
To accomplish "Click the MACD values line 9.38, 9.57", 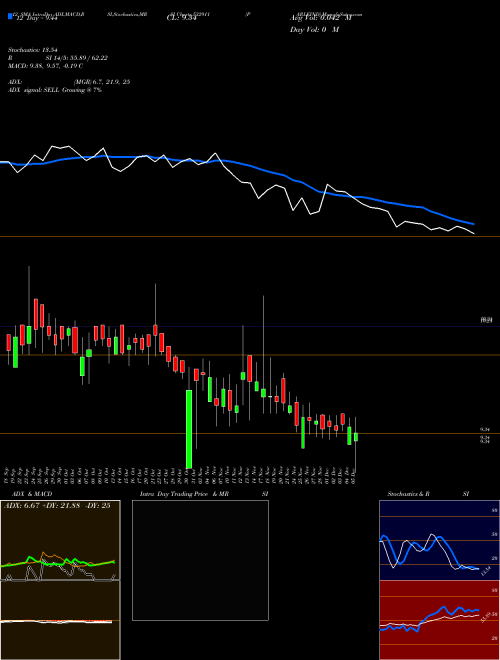I will (x=45, y=66).
